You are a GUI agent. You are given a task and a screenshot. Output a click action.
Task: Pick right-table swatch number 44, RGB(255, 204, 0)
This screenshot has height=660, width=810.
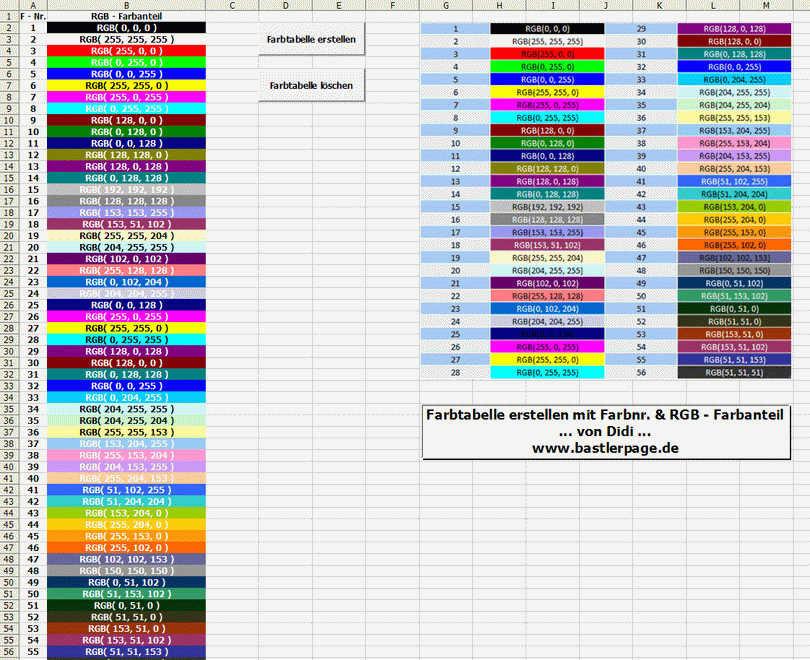coord(734,220)
